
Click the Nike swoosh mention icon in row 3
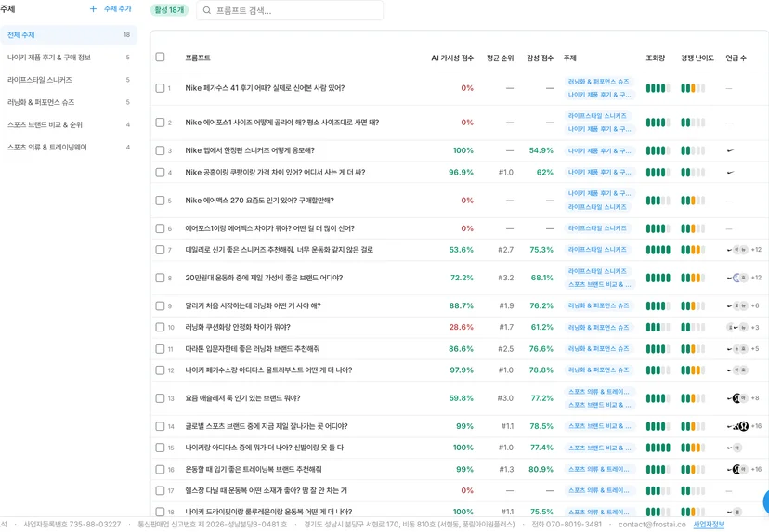730,150
